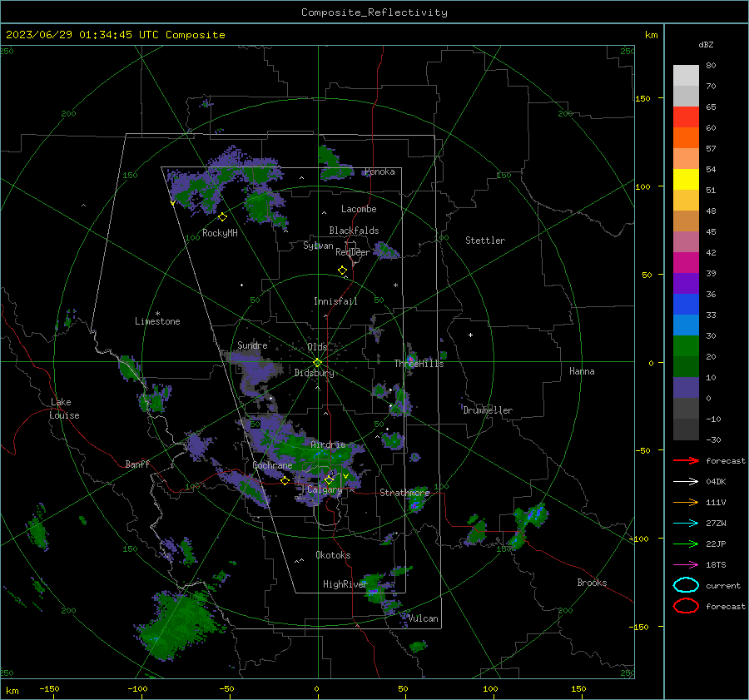Image resolution: width=749 pixels, height=700 pixels.
Task: Click the Strathmore city label
Action: [x=404, y=493]
